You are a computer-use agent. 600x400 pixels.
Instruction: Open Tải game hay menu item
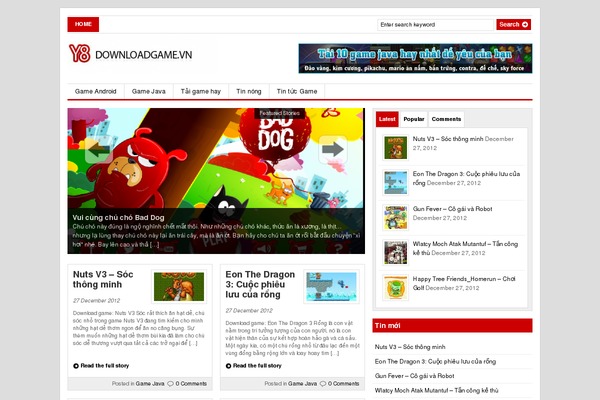coord(201,91)
